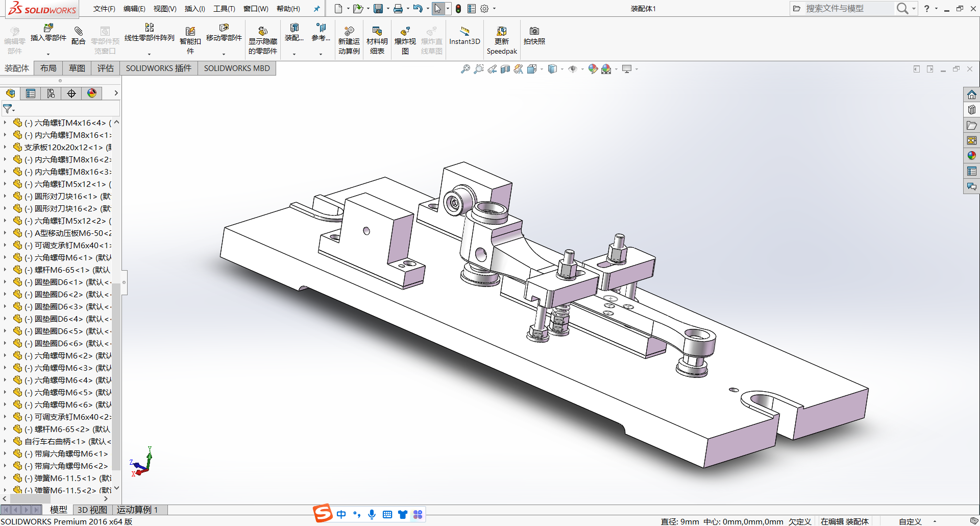Click Update Speedpak icon
Image resolution: width=980 pixels, height=526 pixels.
pos(502,31)
